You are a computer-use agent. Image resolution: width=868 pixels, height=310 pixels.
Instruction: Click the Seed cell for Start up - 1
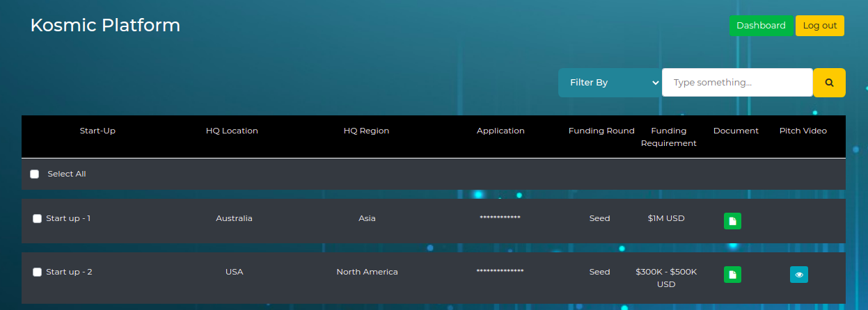599,218
